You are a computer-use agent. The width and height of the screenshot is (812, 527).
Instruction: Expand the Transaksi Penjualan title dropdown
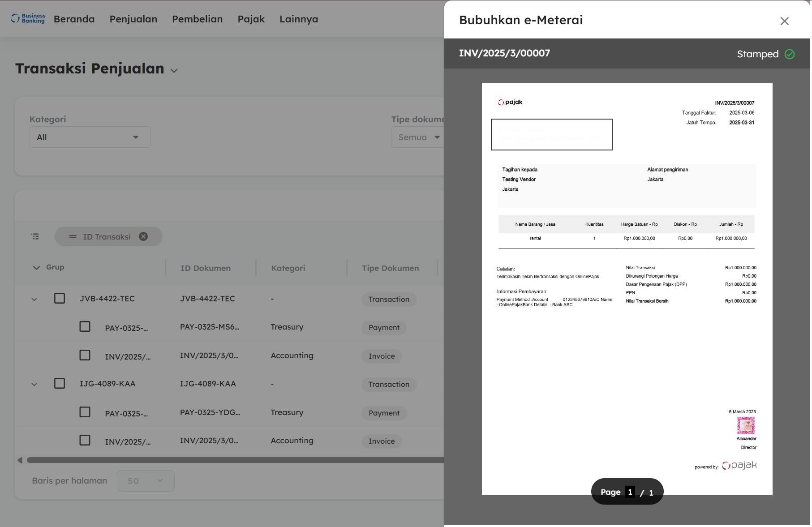[x=174, y=70]
